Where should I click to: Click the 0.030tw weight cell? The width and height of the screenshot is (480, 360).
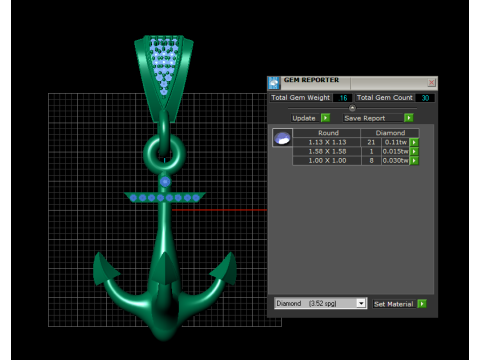pos(395,161)
